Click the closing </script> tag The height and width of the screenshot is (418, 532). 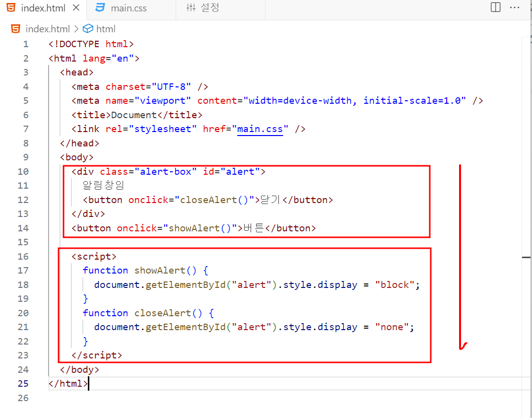click(x=97, y=355)
